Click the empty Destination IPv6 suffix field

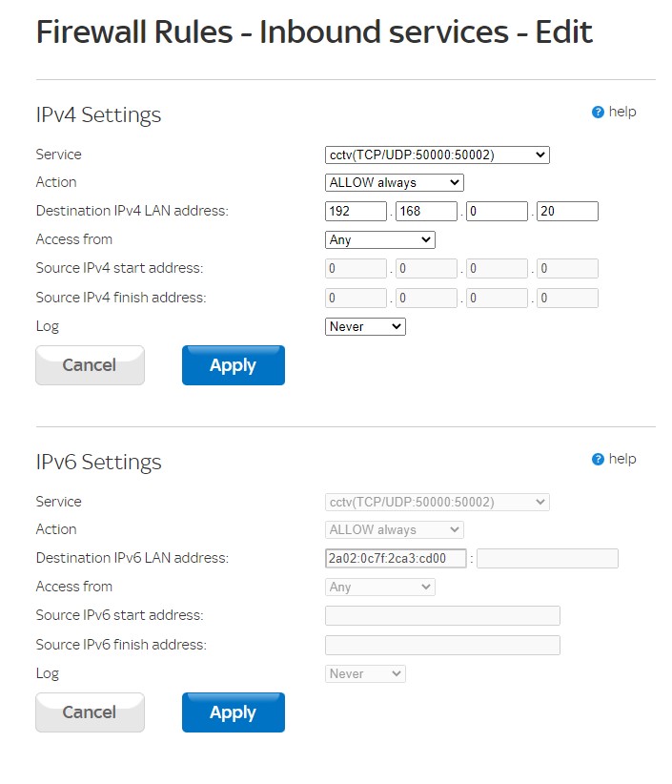[x=547, y=559]
